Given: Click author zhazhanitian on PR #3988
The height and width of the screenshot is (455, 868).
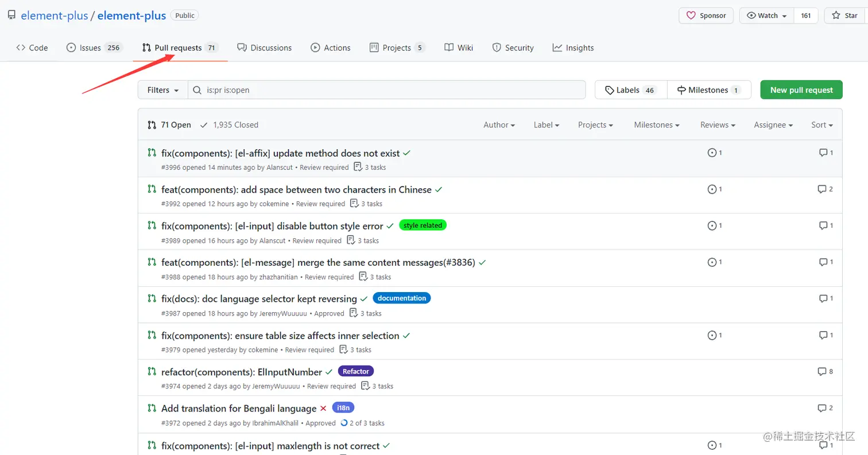Looking at the screenshot, I should (x=278, y=277).
